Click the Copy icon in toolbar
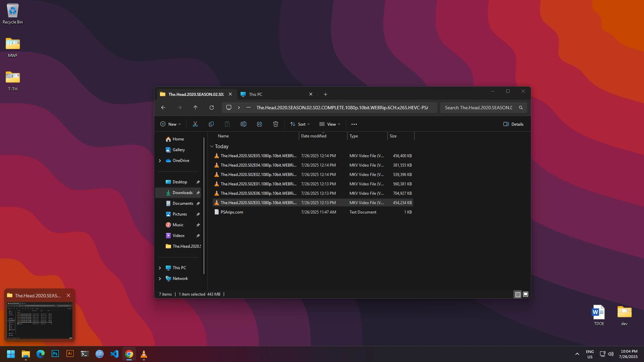Image resolution: width=644 pixels, height=362 pixels. pos(211,124)
